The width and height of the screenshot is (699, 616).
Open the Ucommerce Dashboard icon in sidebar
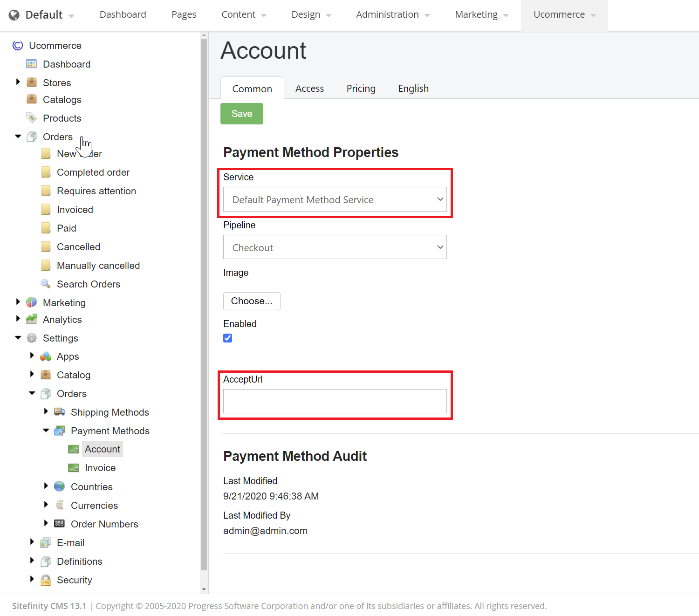[x=31, y=64]
